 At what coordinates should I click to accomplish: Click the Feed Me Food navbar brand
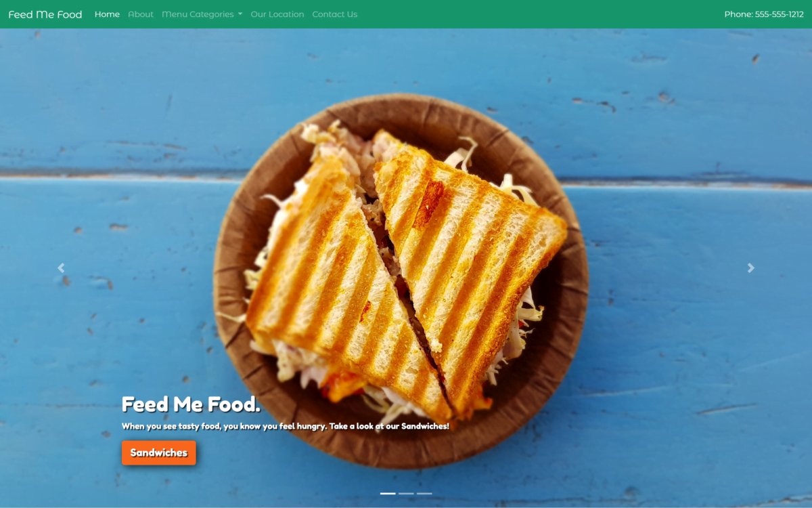point(45,14)
